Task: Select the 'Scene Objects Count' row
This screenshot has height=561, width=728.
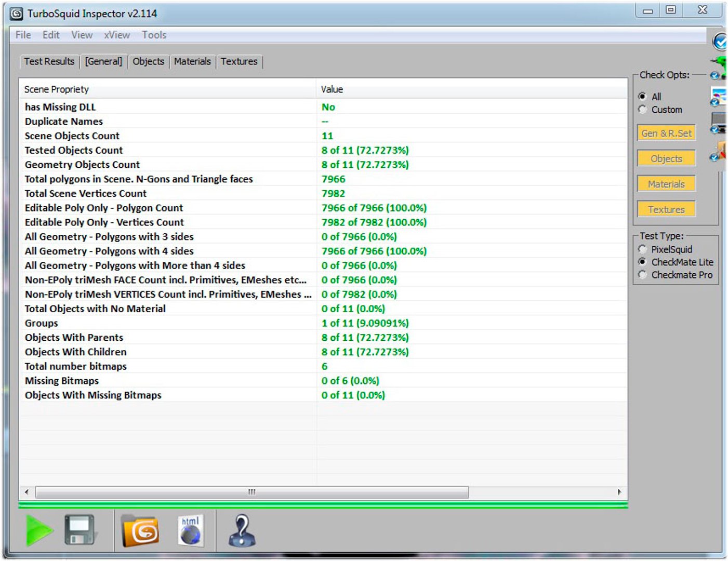Action: point(323,136)
